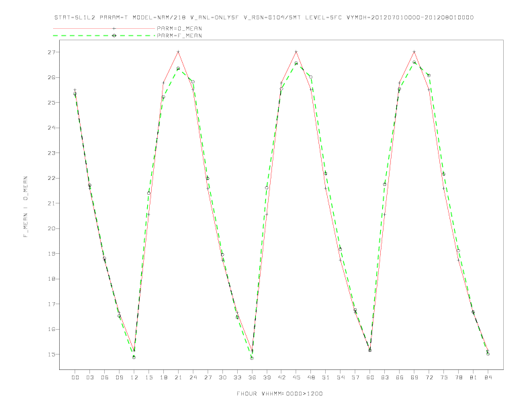Click the x-axis hour label 72
532x411 pixels.
[429, 377]
